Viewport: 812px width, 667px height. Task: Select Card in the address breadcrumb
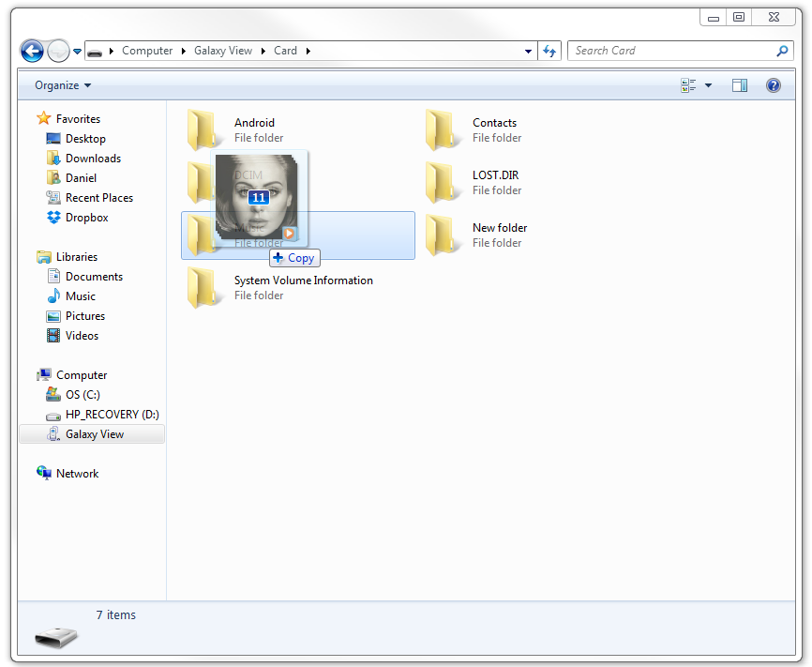pos(285,51)
